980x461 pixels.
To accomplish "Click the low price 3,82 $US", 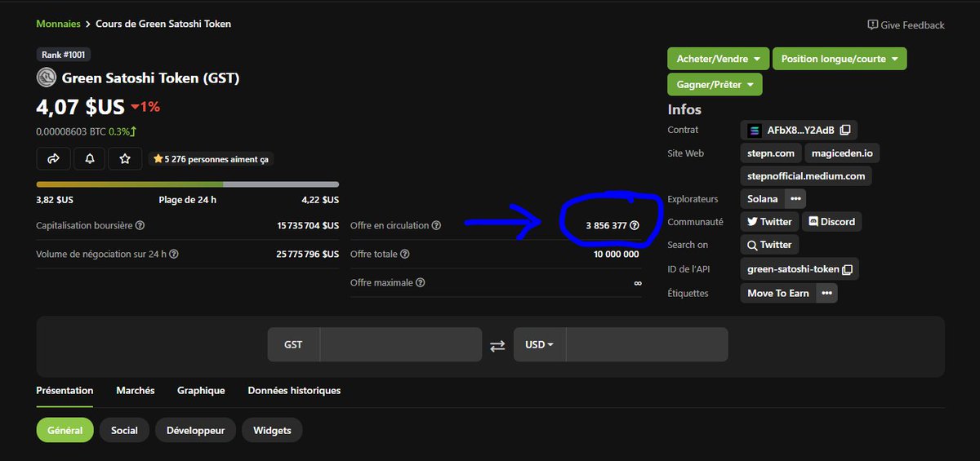I will pos(55,200).
